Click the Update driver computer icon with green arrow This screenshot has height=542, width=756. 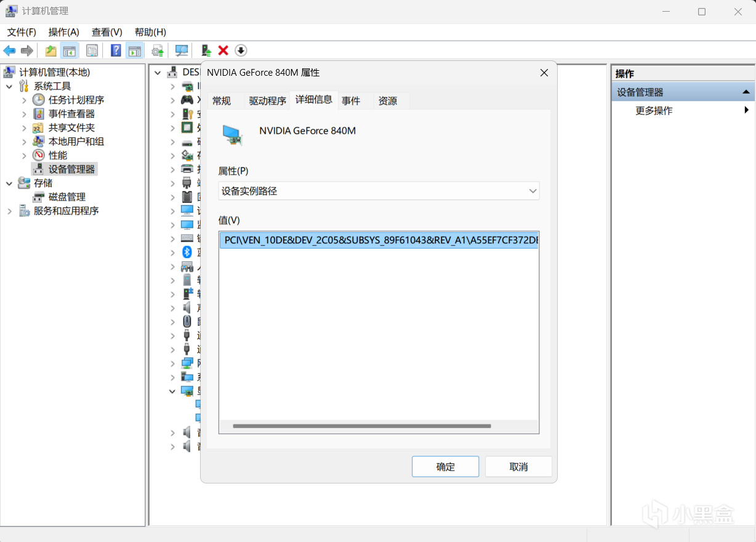(x=206, y=51)
